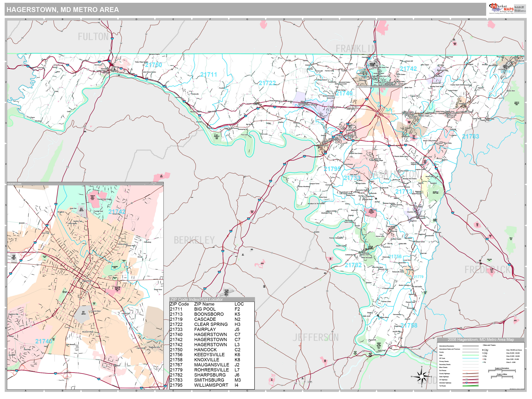Select the black City dot for cities 100,000 and above
The width and height of the screenshot is (532, 399).
tap(483, 350)
